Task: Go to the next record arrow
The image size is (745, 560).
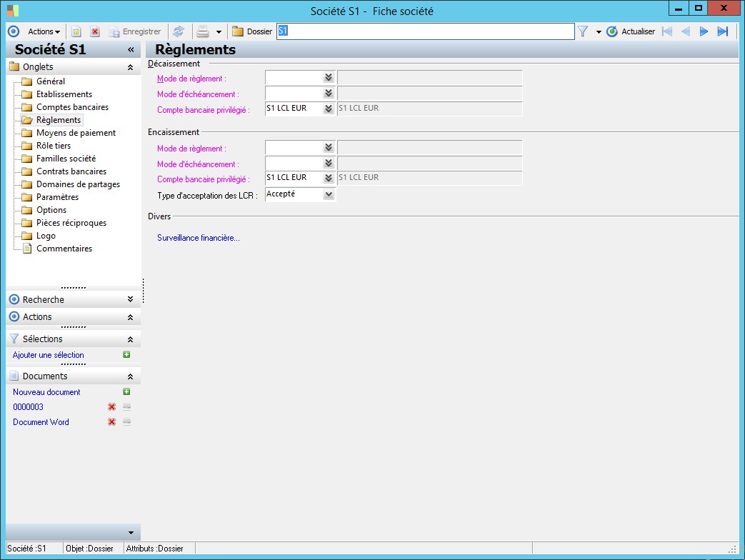Action: pyautogui.click(x=704, y=31)
